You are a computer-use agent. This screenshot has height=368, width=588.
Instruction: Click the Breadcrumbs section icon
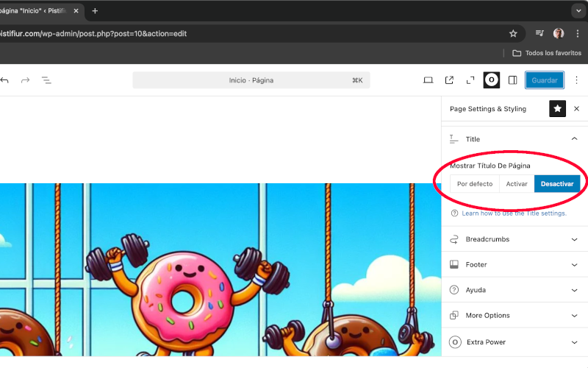[453, 239]
